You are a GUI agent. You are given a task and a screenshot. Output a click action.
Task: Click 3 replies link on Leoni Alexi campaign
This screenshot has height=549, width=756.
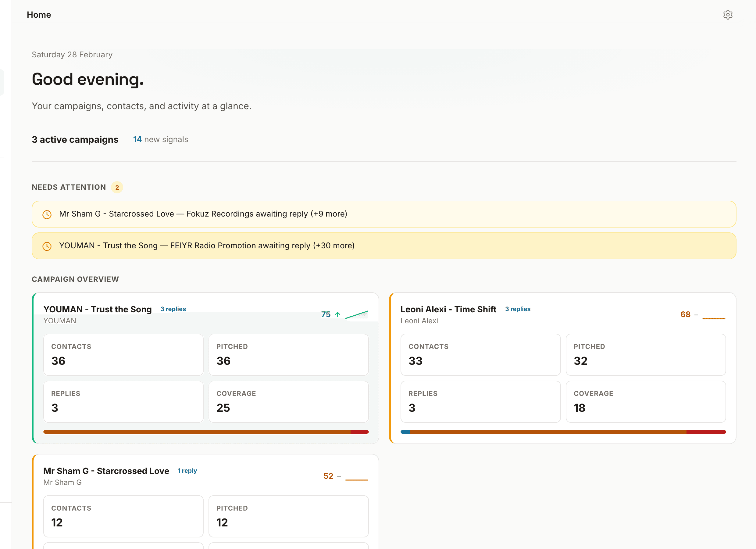click(x=517, y=309)
